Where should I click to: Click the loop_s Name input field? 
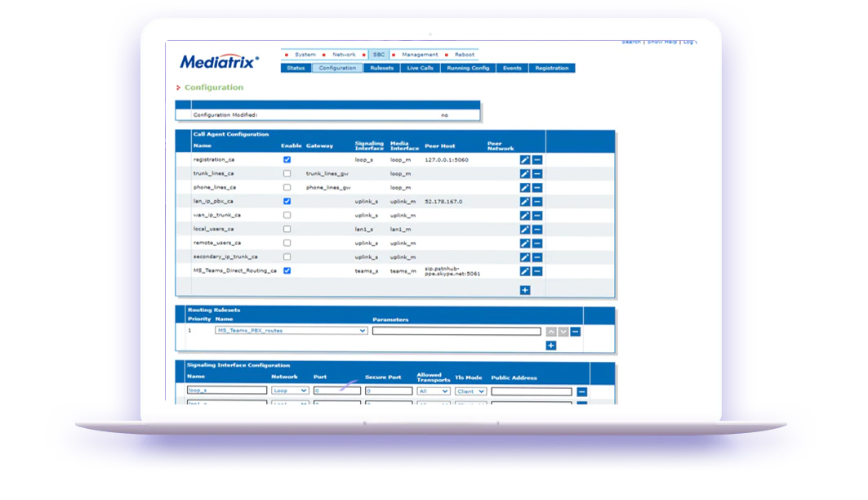click(227, 391)
